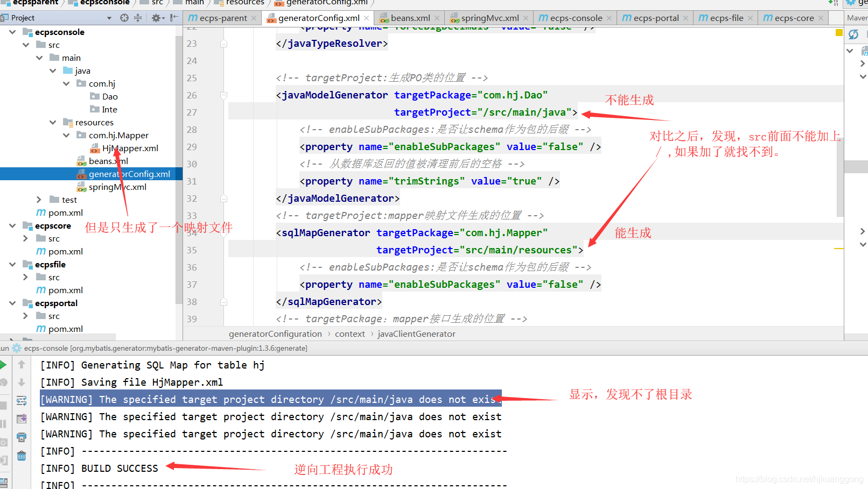Click resources in navigation bar
Viewport: 868px width, 489px height.
245,3
